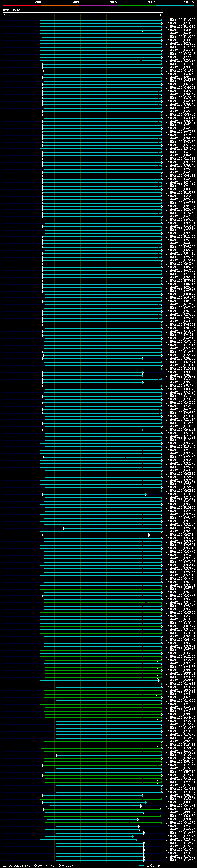This screenshot has width=197, height=868.
Task: Click the green ~80% identity color band
Action: (x=136, y=6)
